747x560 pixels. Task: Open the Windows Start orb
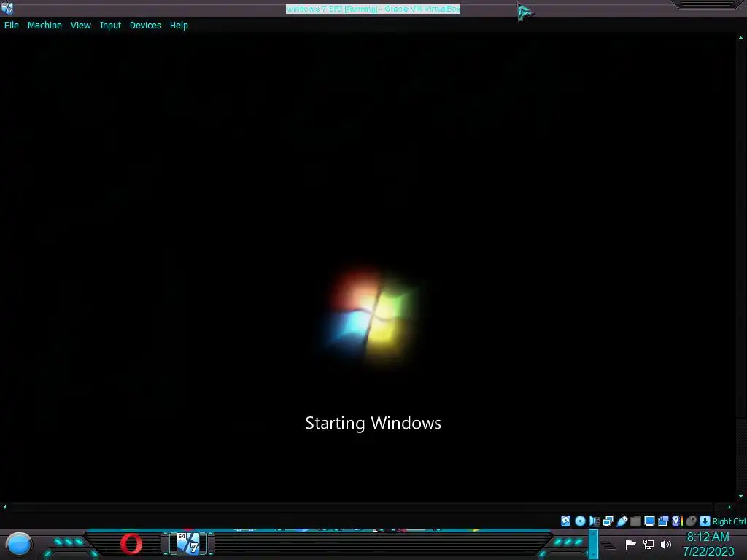click(x=18, y=544)
